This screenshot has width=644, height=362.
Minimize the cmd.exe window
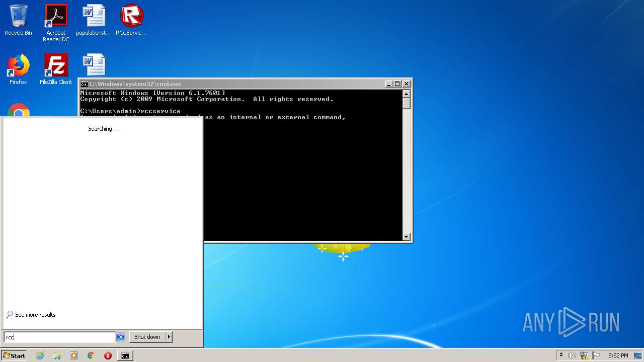tap(389, 84)
